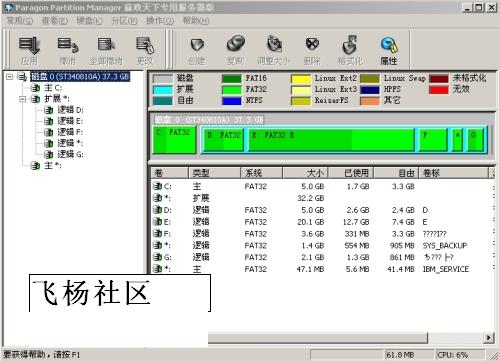This screenshot has width=500, height=361.
Task: Select the E FAT32 block in disk map
Action: [x=332, y=140]
